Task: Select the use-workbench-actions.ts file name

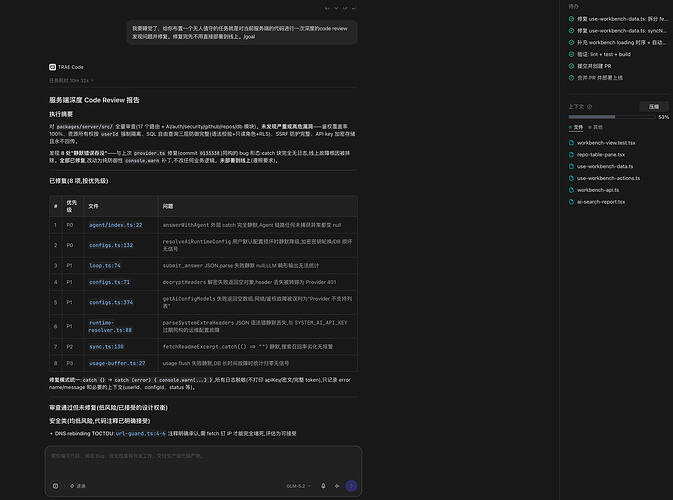Action: pyautogui.click(x=608, y=178)
